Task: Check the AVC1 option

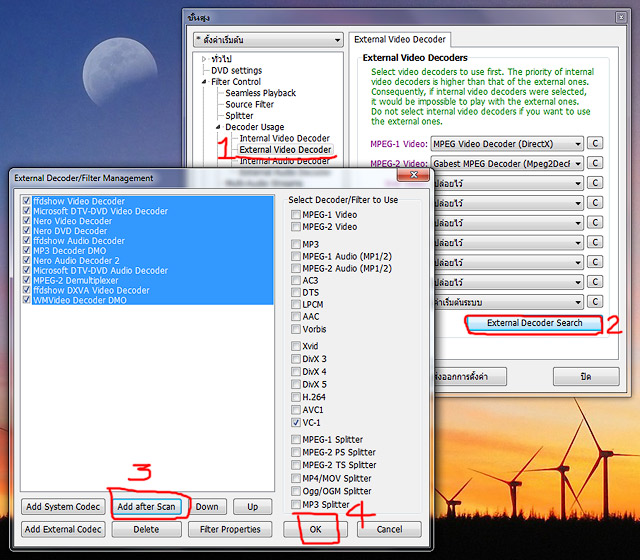Action: click(296, 409)
